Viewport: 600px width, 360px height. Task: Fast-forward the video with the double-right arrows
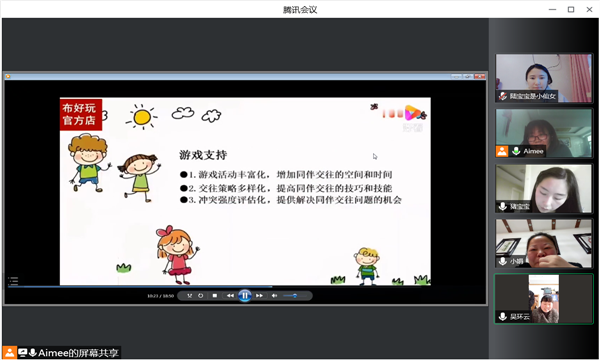point(259,296)
